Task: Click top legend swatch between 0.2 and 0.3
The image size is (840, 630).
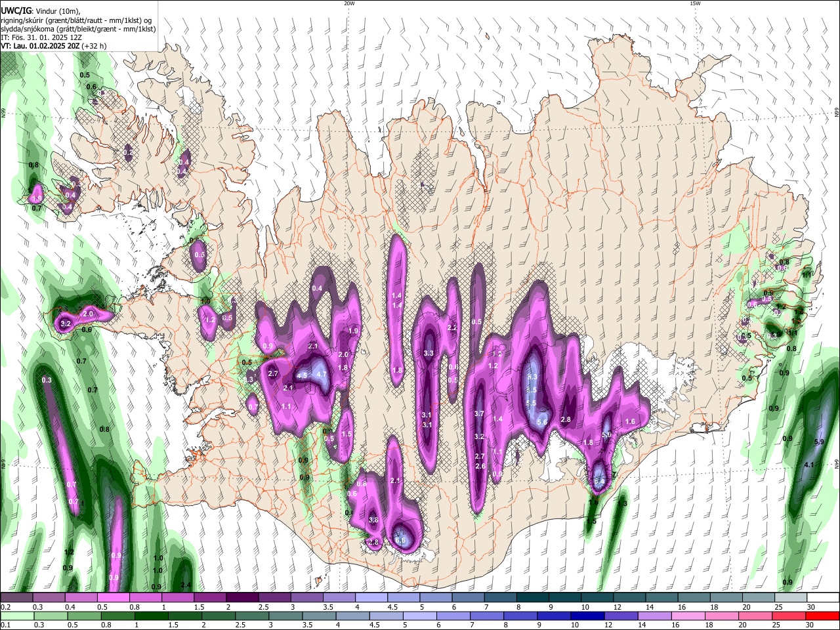Action: (x=16, y=598)
